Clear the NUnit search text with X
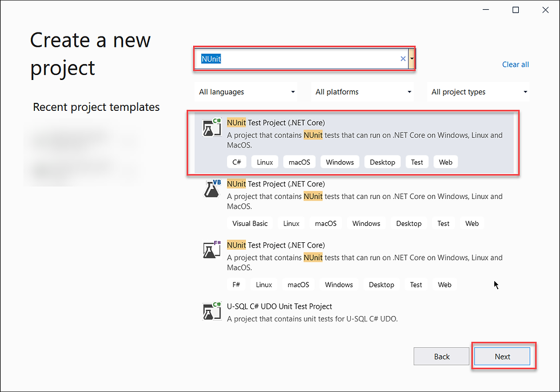The width and height of the screenshot is (560, 392). point(403,58)
